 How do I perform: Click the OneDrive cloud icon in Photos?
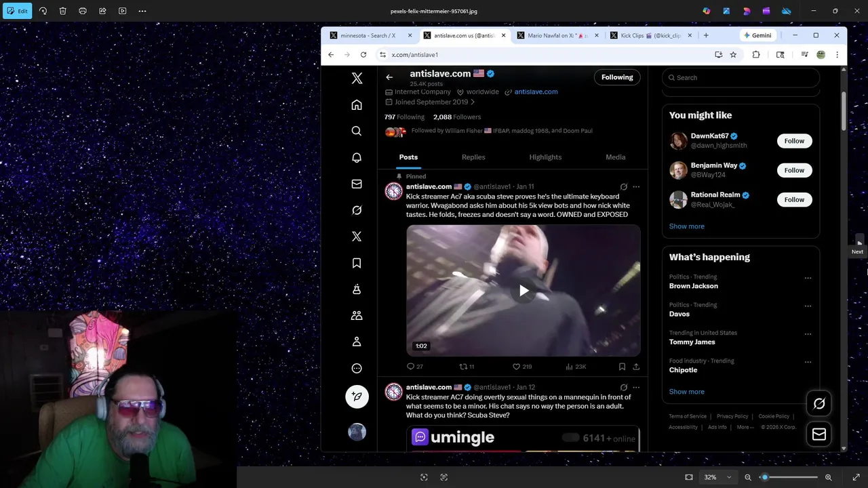point(787,11)
